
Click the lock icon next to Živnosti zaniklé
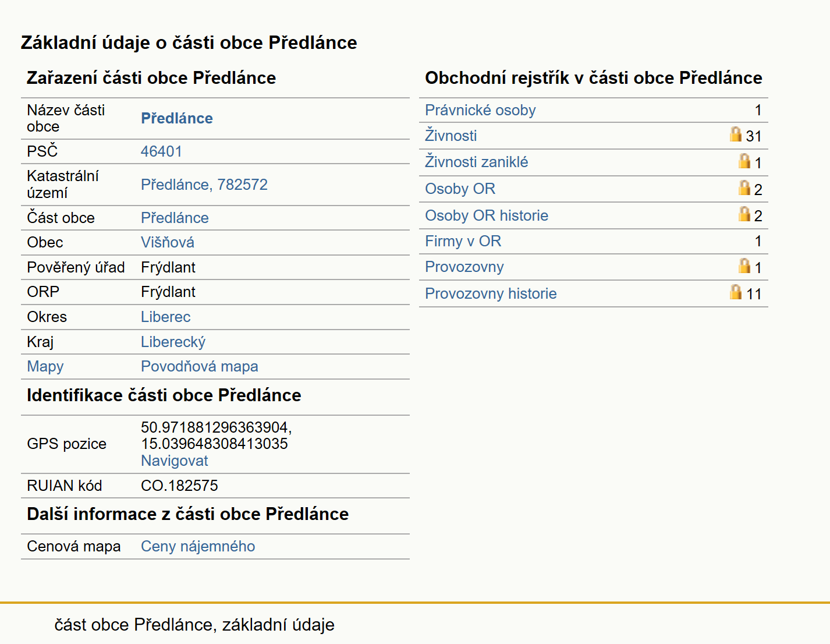pos(744,161)
